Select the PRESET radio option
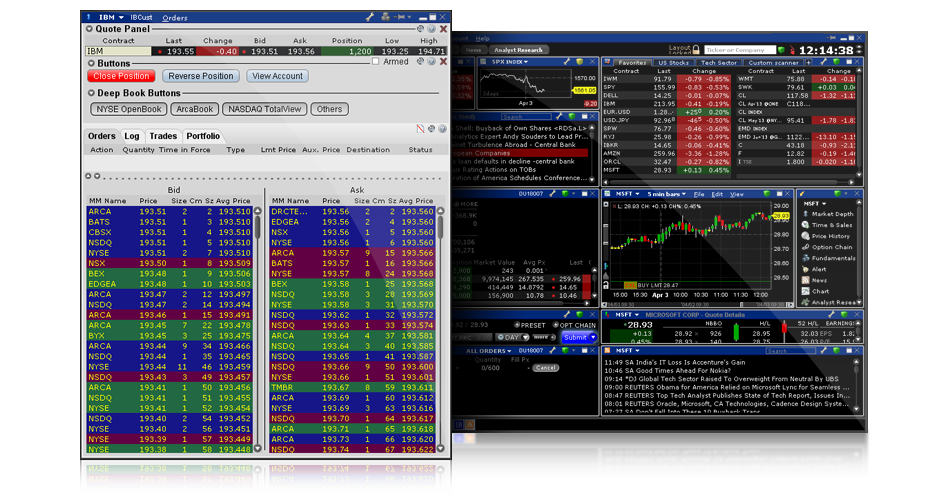 [516, 325]
